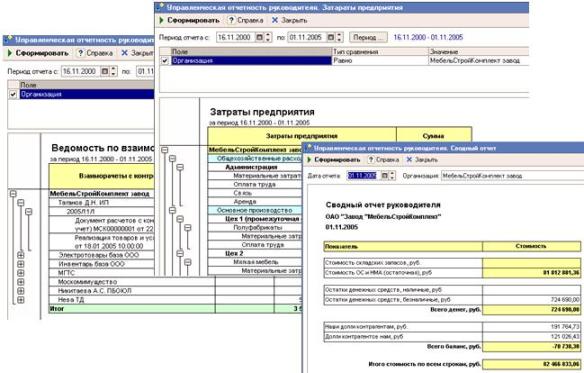584x373 pixels.
Task: Open the calendar icon in left Ведомость window
Action: 105,71
